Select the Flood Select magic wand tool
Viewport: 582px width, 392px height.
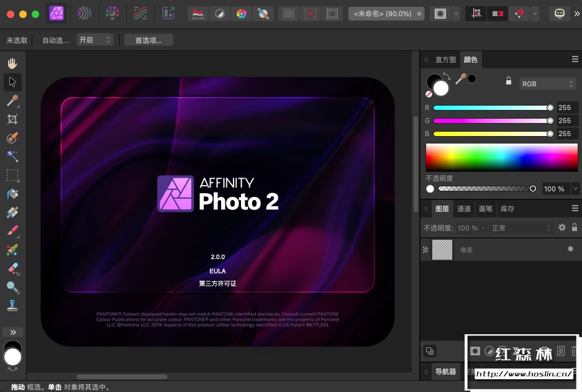(12, 157)
